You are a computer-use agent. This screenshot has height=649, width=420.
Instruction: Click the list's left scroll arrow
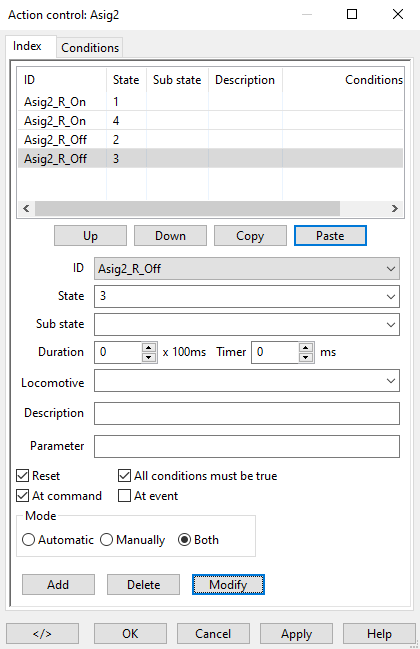click(x=26, y=208)
